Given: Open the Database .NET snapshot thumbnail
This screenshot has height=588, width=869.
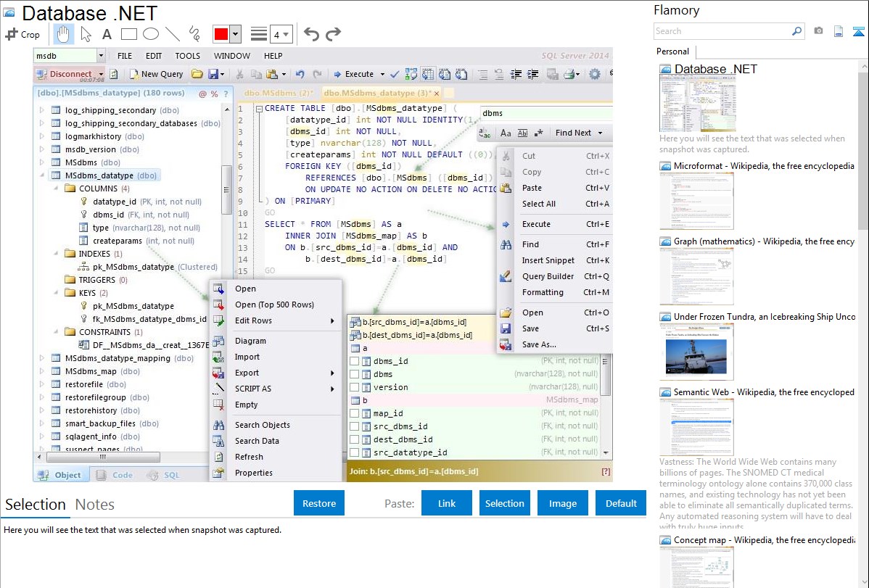Looking at the screenshot, I should [697, 104].
